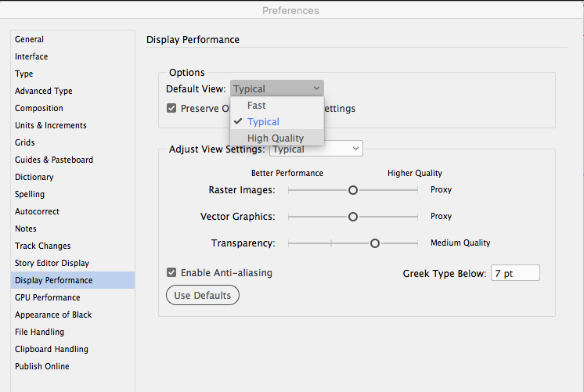Open the Units & Increments section
The height and width of the screenshot is (392, 584).
pyautogui.click(x=50, y=125)
